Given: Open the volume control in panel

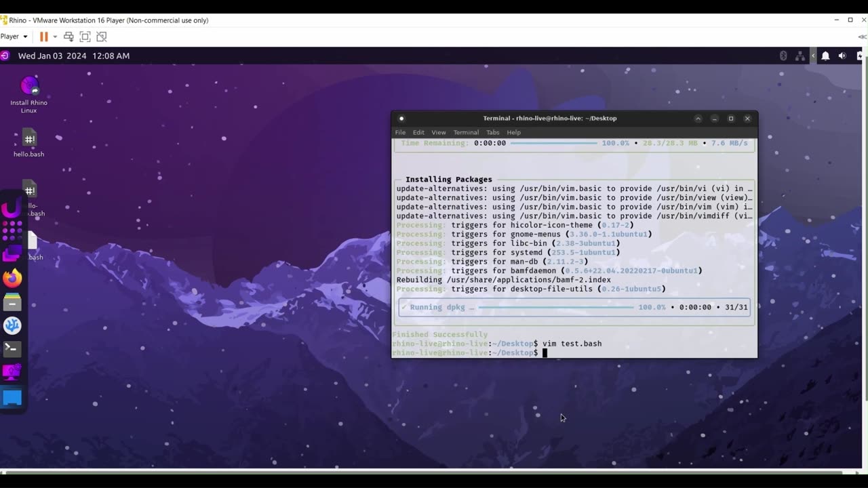Looking at the screenshot, I should (842, 56).
